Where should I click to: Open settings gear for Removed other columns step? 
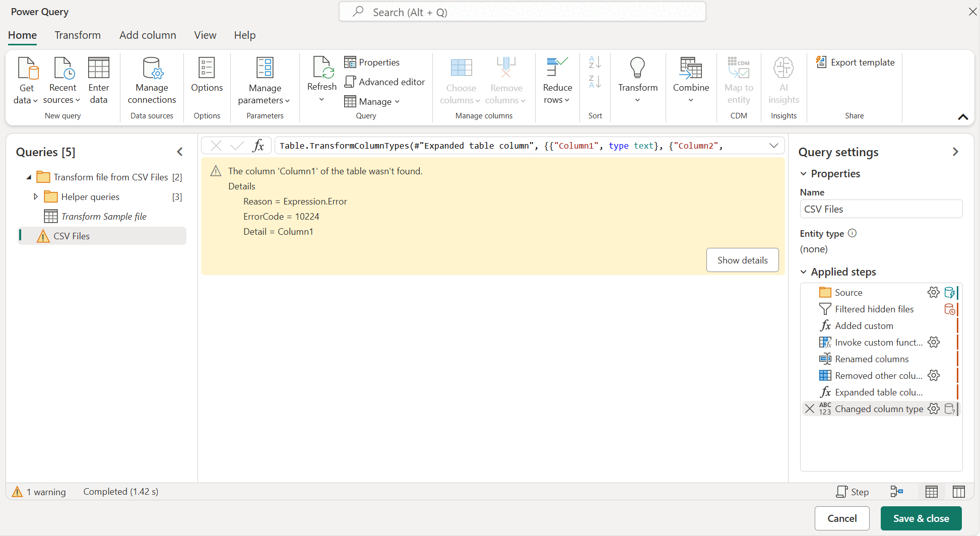click(x=934, y=375)
